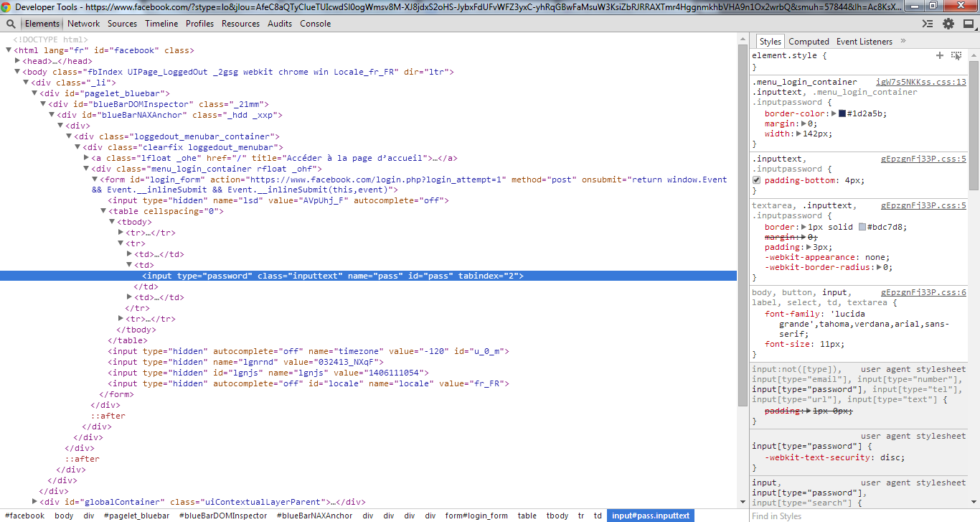Toggle element state icon in Styles
Screen dimensions: 980x522
point(956,55)
